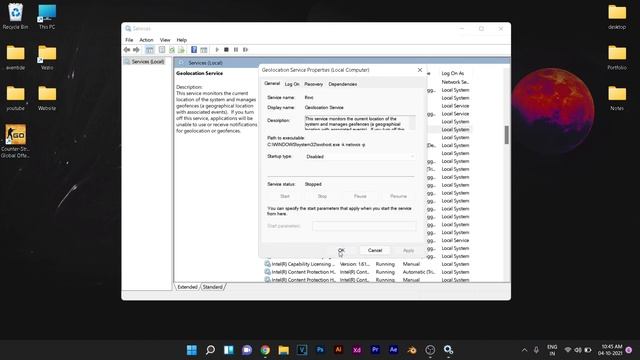The width and height of the screenshot is (640, 360).
Task: Show hidden system tray icons chevron
Action: [524, 350]
